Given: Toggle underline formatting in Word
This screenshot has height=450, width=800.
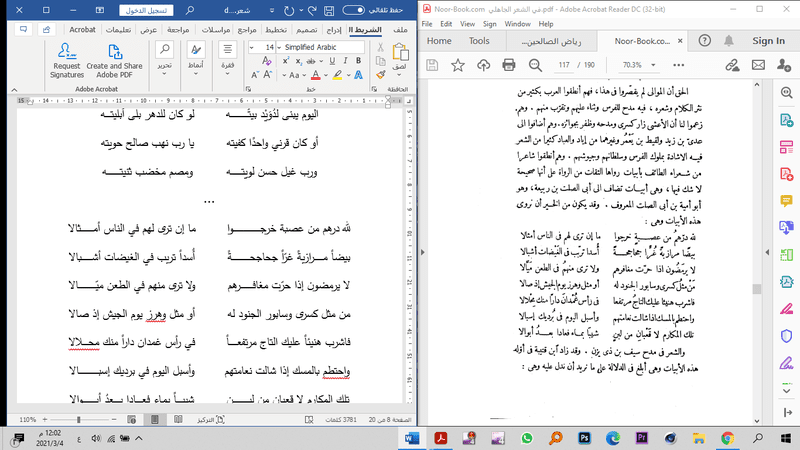Looking at the screenshot, I should click(332, 61).
